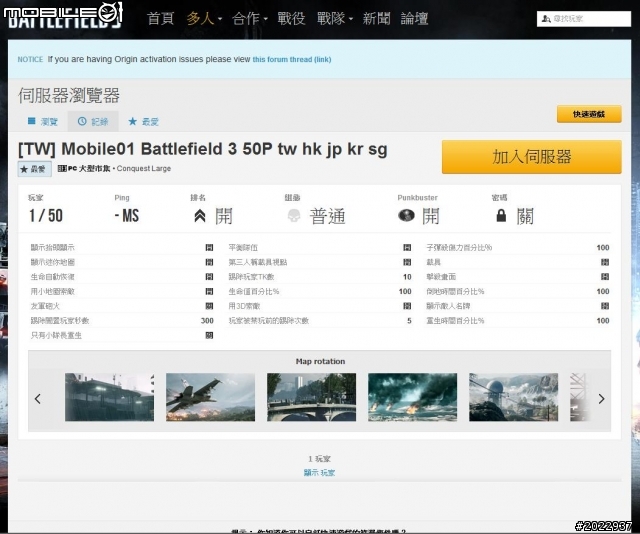Viewport: 640px width, 534px height.
Task: Open the 論壇 forum menu item
Action: pos(414,19)
